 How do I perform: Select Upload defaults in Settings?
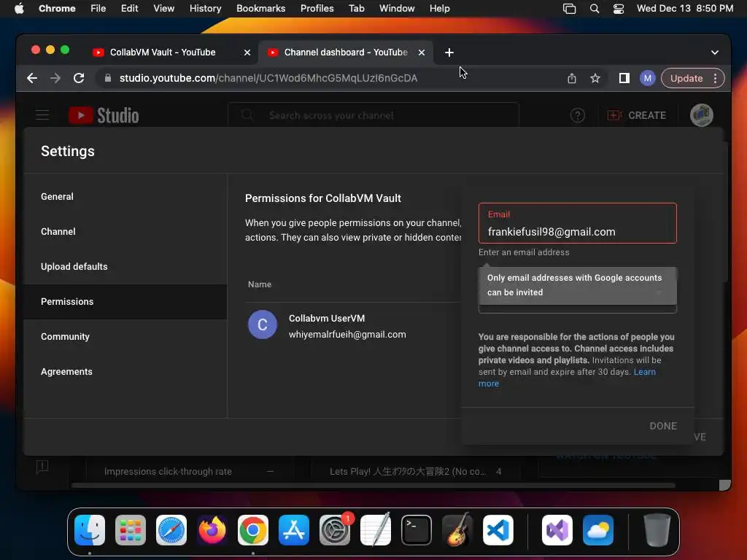click(125, 267)
